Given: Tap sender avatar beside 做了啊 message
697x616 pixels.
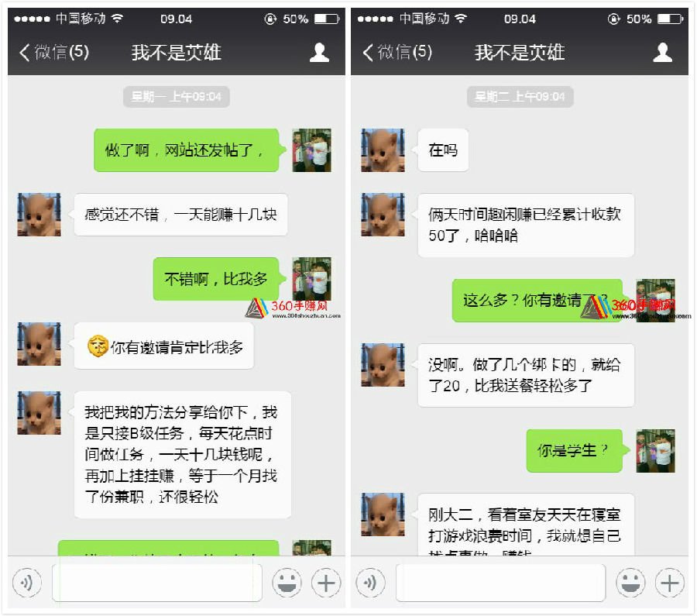Looking at the screenshot, I should (x=311, y=150).
